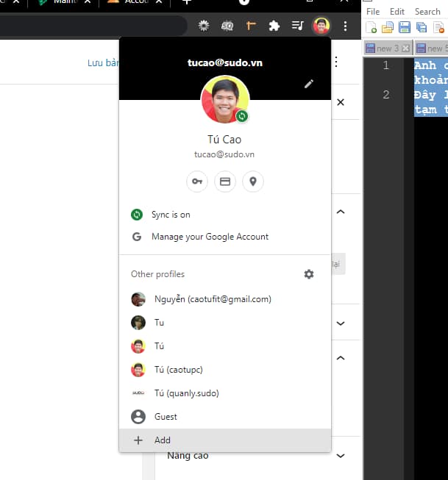Open Notepad++ File menu
Viewport: 448px width, 480px height.
373,12
